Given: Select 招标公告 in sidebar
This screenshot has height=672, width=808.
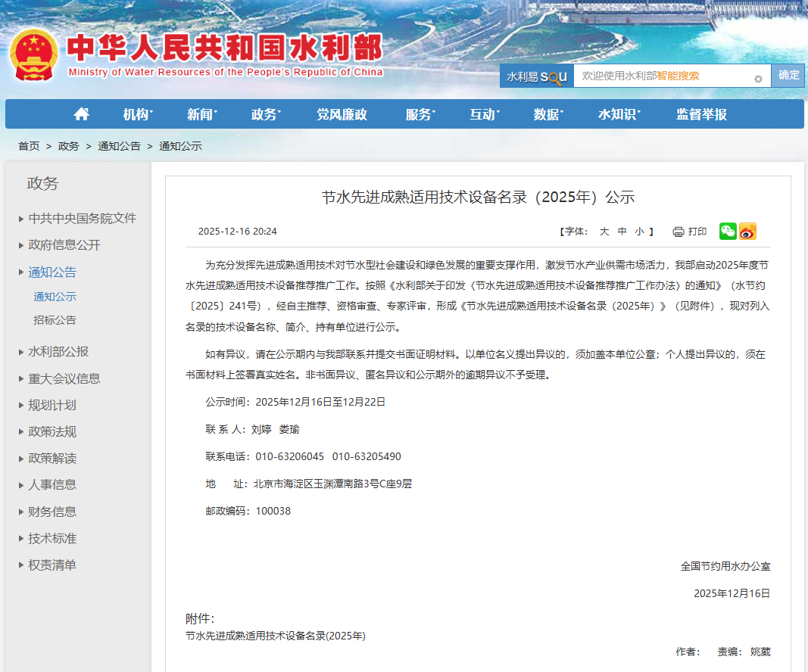Looking at the screenshot, I should (x=55, y=320).
